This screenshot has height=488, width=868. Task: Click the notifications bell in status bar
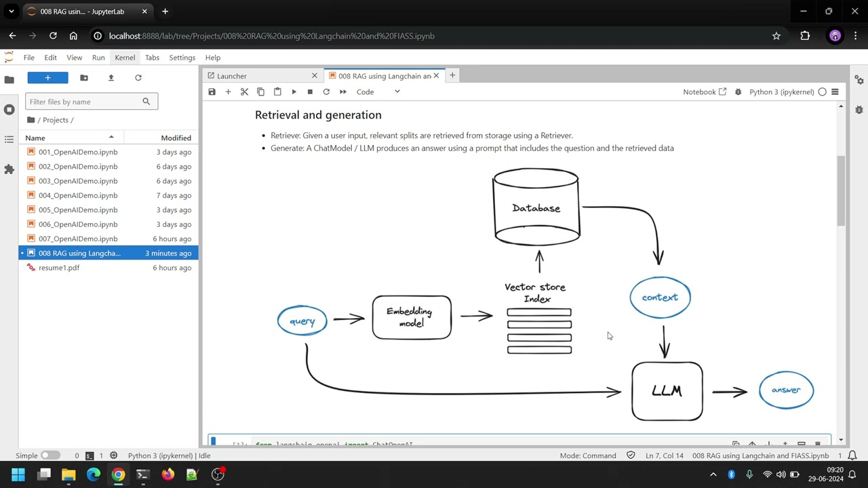point(853,455)
